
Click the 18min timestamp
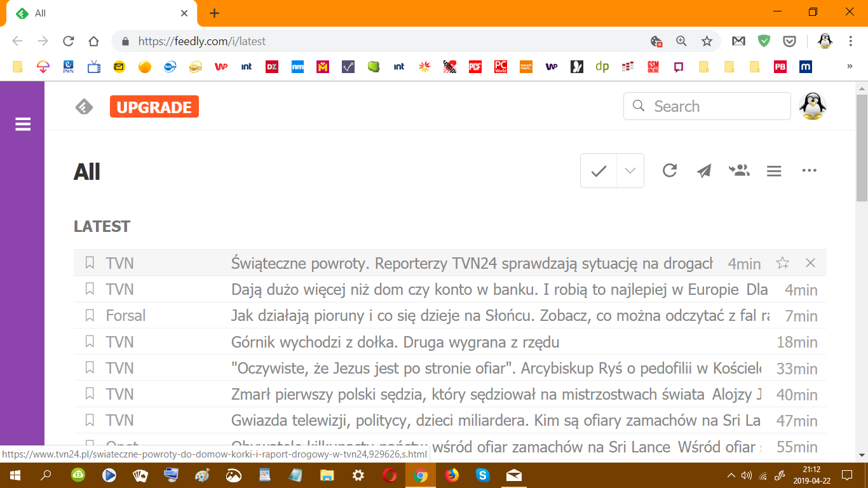pos(797,342)
